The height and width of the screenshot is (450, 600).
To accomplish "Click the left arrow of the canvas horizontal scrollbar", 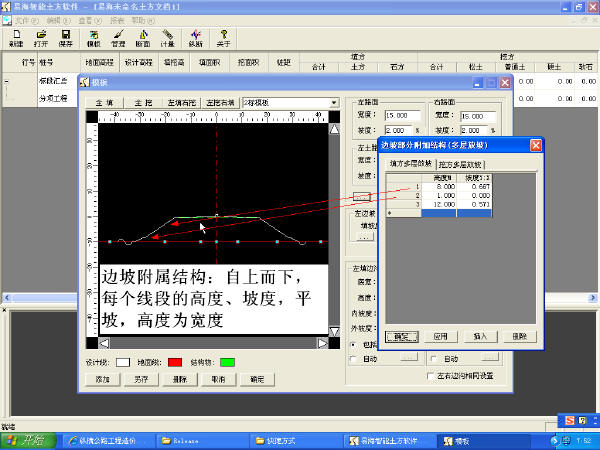I will 104,343.
